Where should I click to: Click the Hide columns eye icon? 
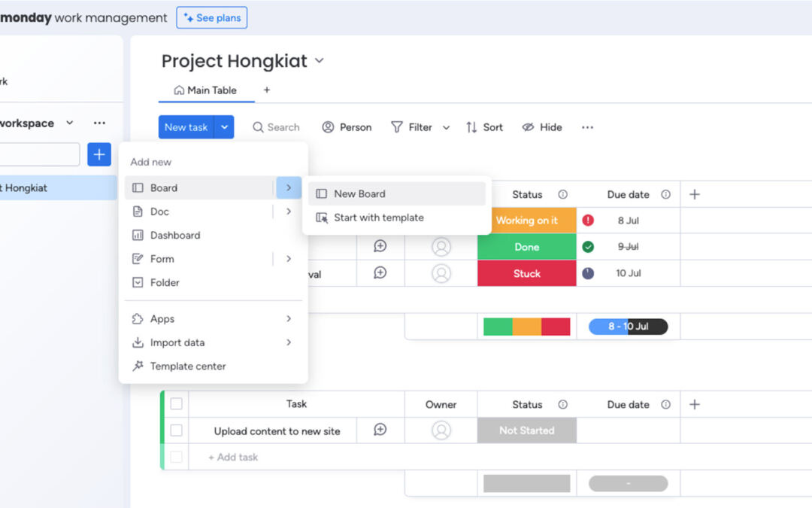tap(528, 127)
